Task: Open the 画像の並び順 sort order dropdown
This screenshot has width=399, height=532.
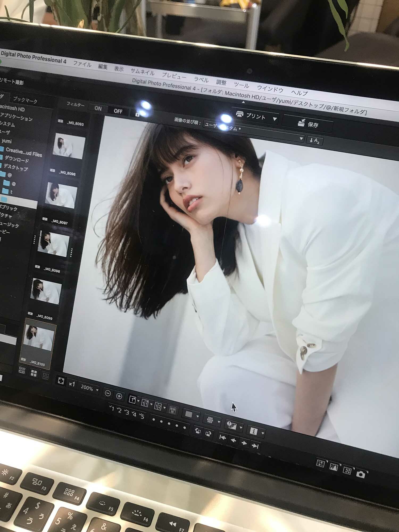Action: pos(253,132)
